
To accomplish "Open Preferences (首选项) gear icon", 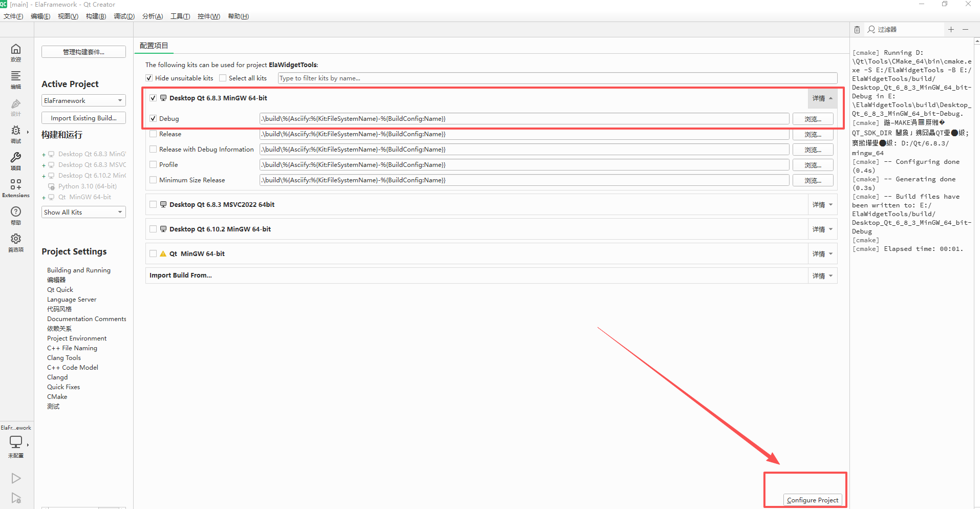I will tap(16, 239).
